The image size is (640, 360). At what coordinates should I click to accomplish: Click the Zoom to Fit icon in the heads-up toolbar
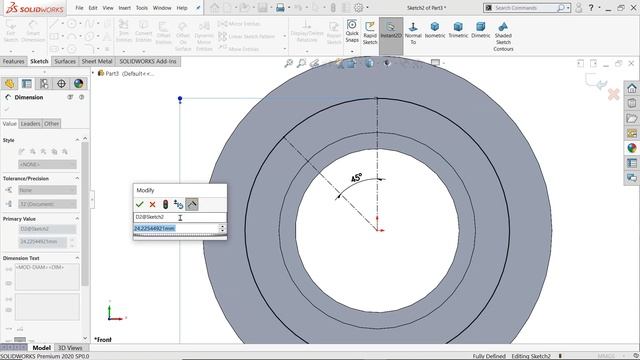[289, 63]
